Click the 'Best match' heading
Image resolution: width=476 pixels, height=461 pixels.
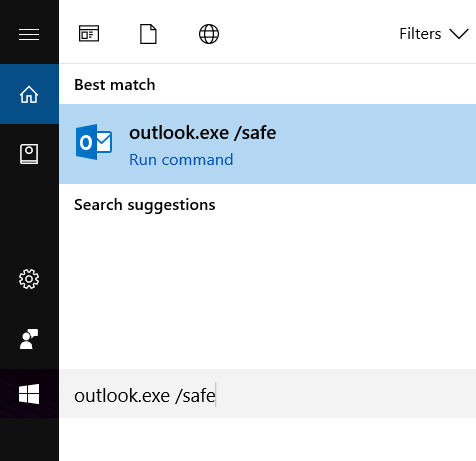tap(115, 85)
